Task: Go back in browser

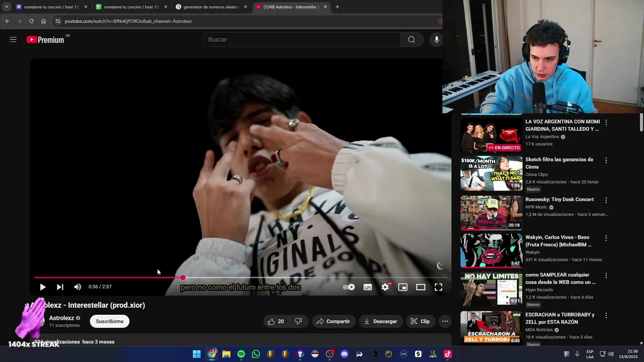Action: (7, 21)
